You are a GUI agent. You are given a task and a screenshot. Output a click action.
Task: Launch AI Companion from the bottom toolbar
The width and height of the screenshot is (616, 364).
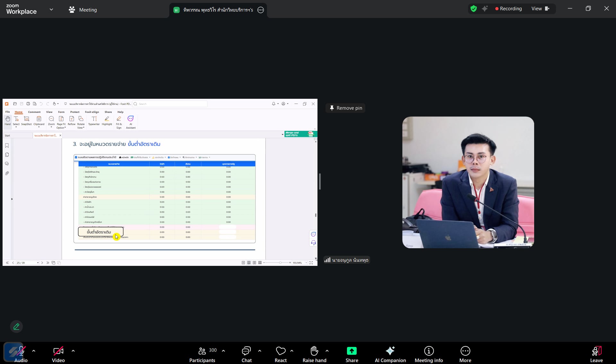click(390, 354)
